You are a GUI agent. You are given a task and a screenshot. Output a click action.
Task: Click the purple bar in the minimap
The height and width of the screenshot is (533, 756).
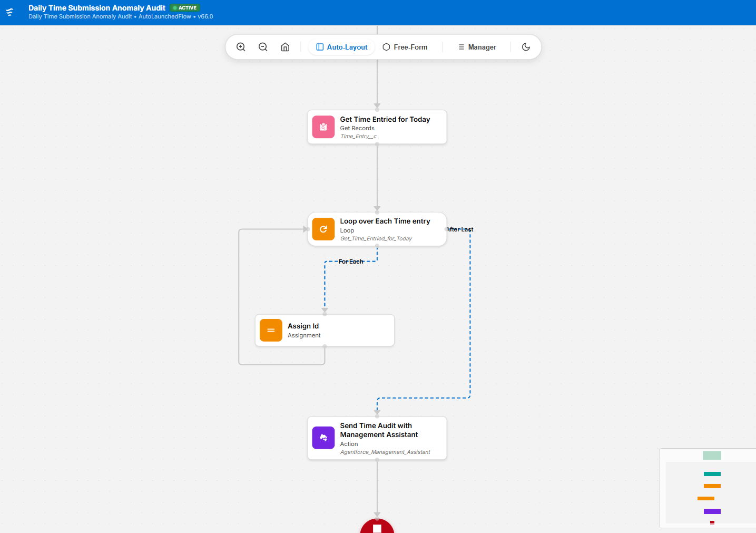(x=712, y=511)
